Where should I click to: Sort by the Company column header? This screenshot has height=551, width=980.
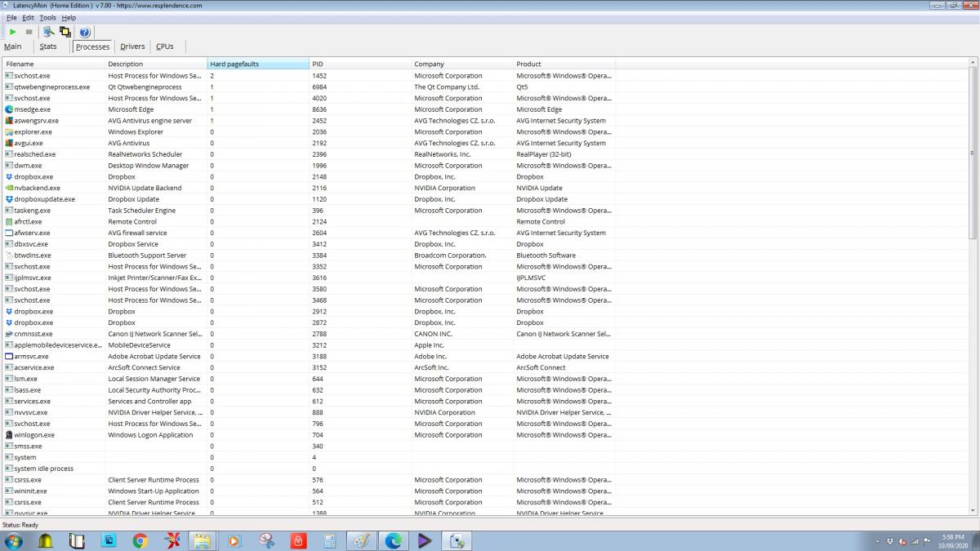click(462, 64)
